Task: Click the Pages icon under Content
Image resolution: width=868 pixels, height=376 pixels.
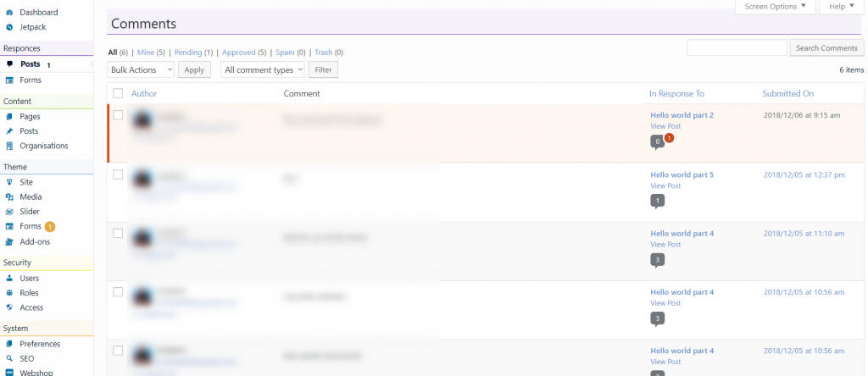Action: pos(9,117)
